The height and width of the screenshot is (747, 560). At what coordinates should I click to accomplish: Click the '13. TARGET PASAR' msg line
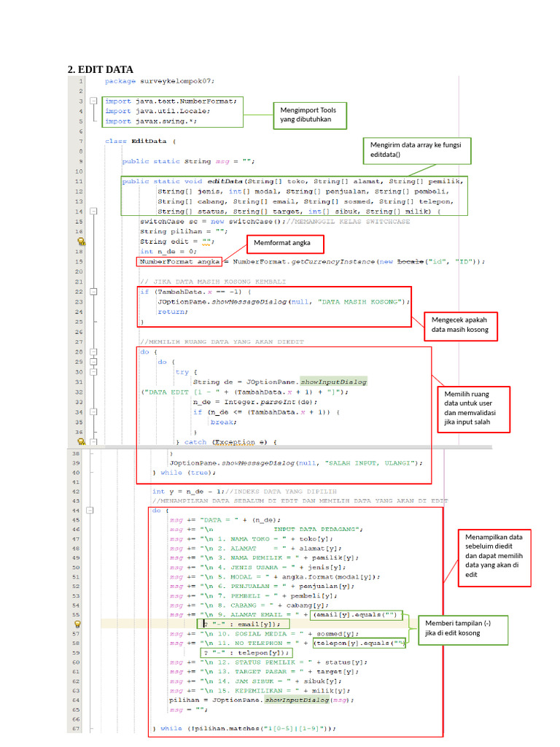[264, 671]
